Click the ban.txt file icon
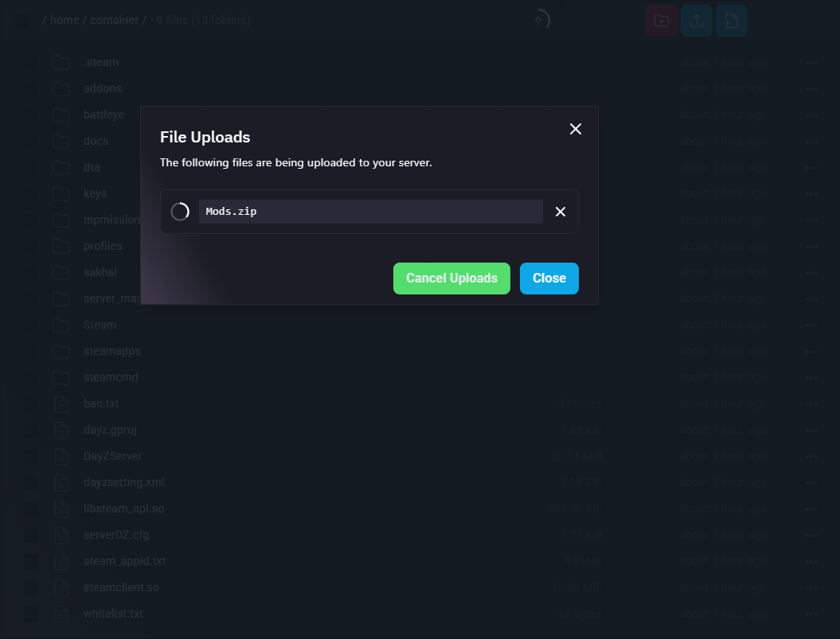Screen dimensions: 840x639 click(61, 403)
